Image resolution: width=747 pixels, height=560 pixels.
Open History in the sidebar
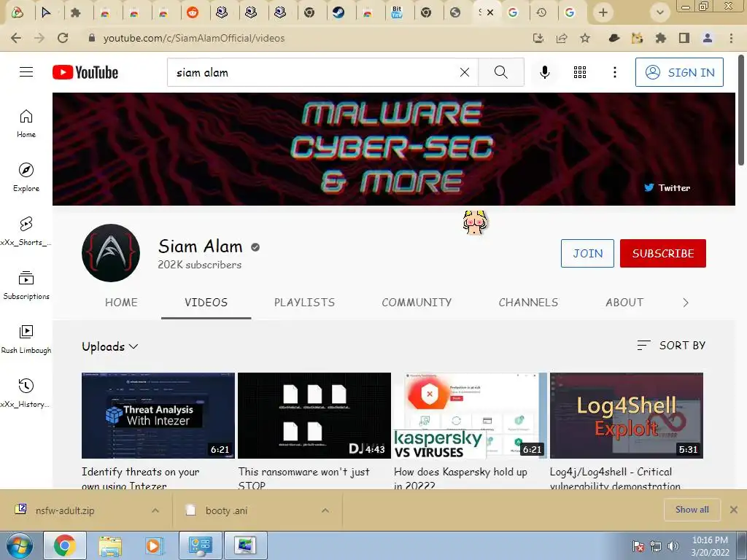point(26,393)
